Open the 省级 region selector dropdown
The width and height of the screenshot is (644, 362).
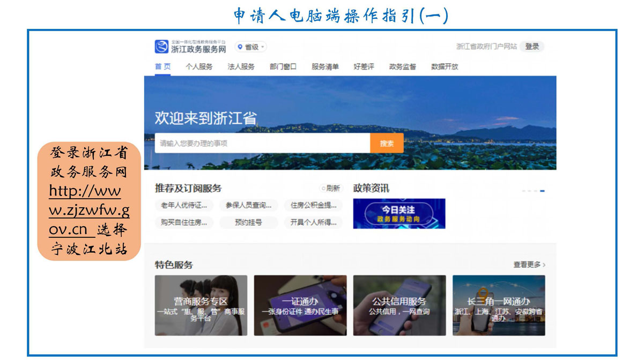250,47
